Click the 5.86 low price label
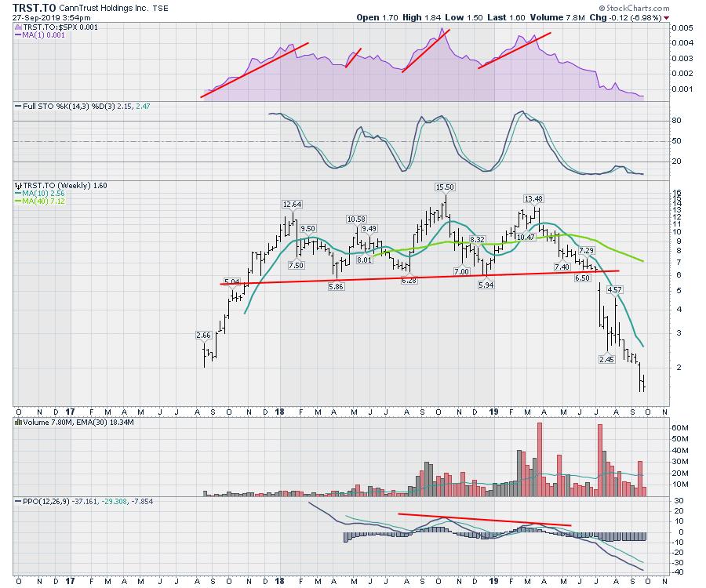This screenshot has width=706, height=588. tap(336, 287)
